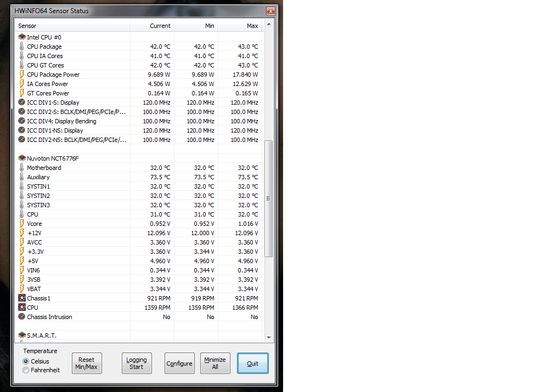Open Configure settings
This screenshot has height=392, width=553.
tap(179, 363)
